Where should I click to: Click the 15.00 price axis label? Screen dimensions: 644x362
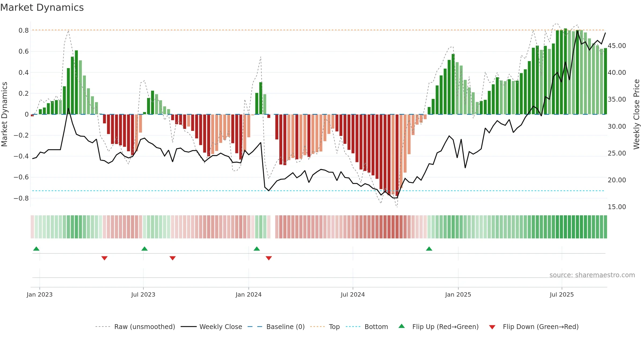click(617, 207)
